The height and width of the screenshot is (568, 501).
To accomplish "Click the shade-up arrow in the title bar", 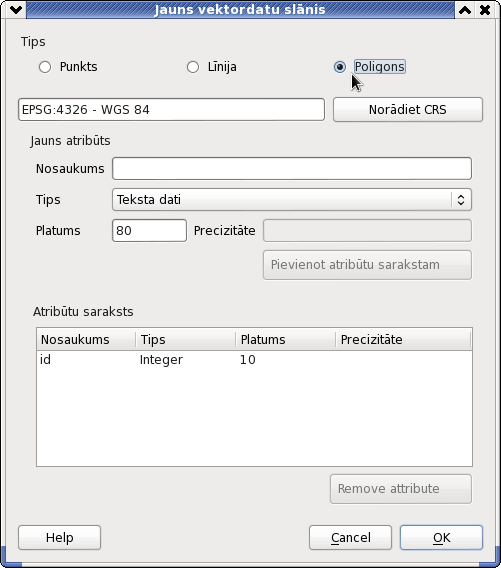I will click(465, 10).
